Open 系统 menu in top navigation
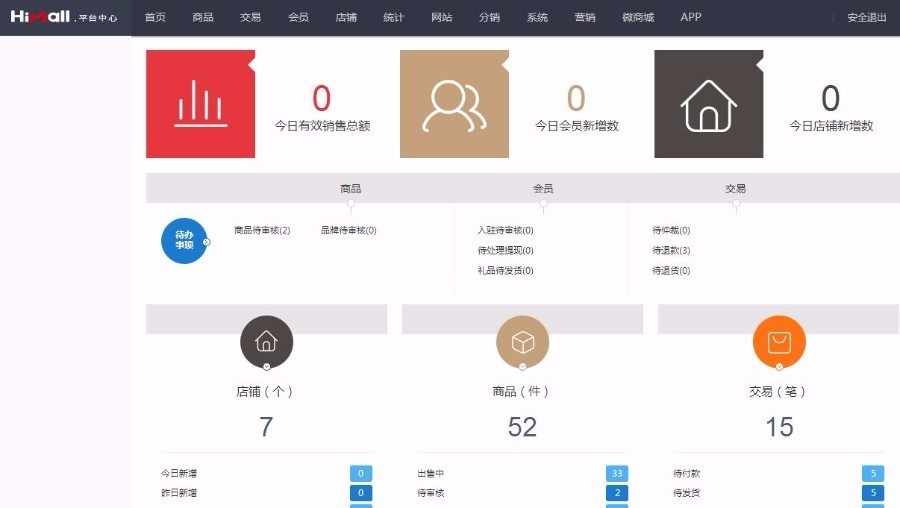 point(537,17)
